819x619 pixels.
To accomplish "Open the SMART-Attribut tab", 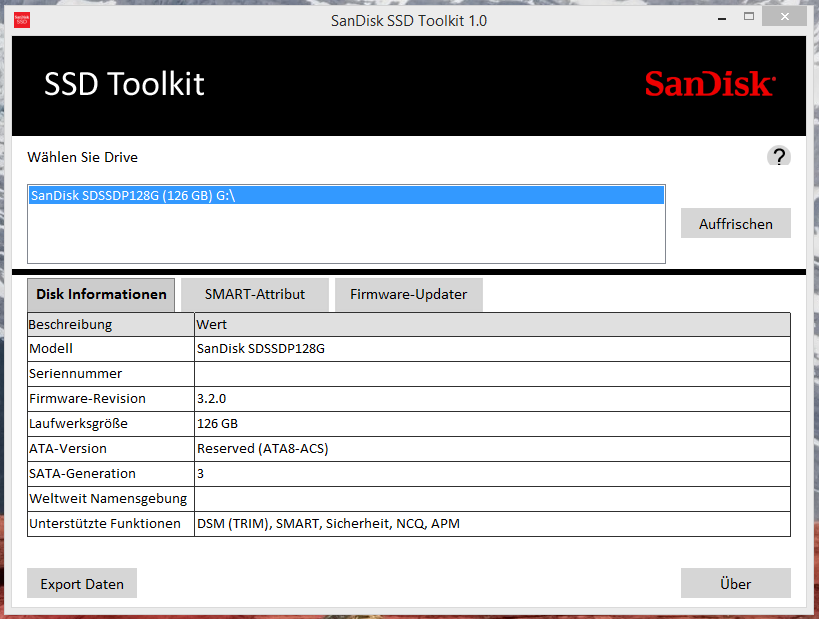I will pos(255,295).
